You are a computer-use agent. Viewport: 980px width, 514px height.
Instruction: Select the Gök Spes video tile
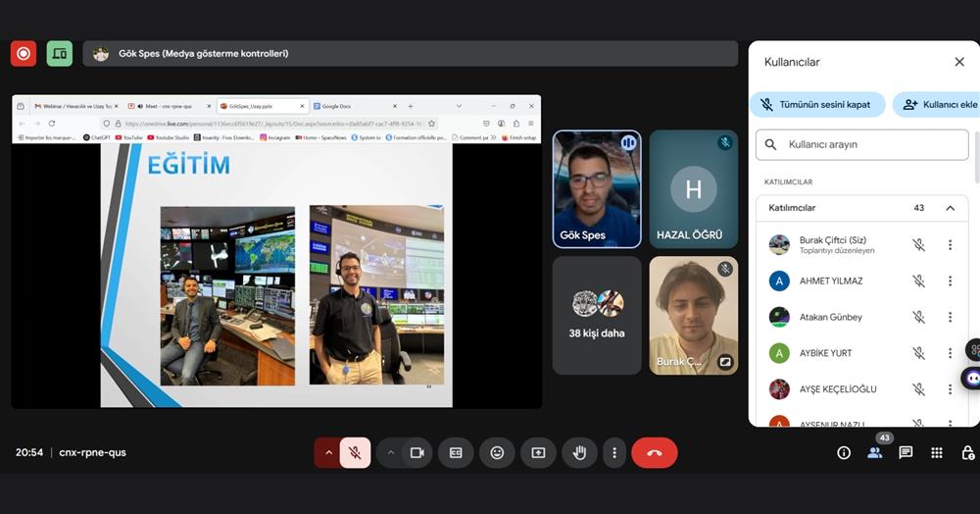pyautogui.click(x=597, y=189)
